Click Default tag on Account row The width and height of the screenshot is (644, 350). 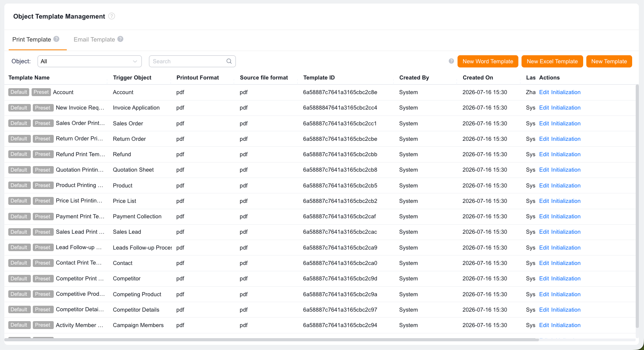point(19,92)
